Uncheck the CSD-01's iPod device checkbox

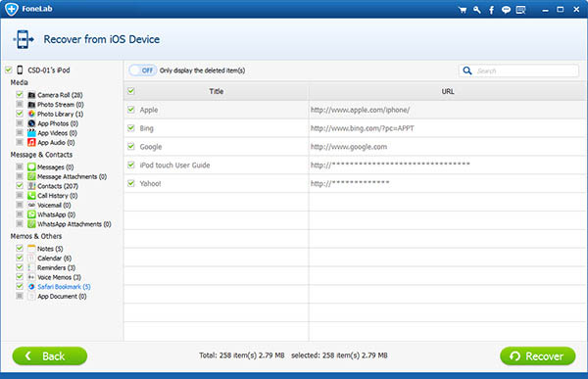point(9,70)
